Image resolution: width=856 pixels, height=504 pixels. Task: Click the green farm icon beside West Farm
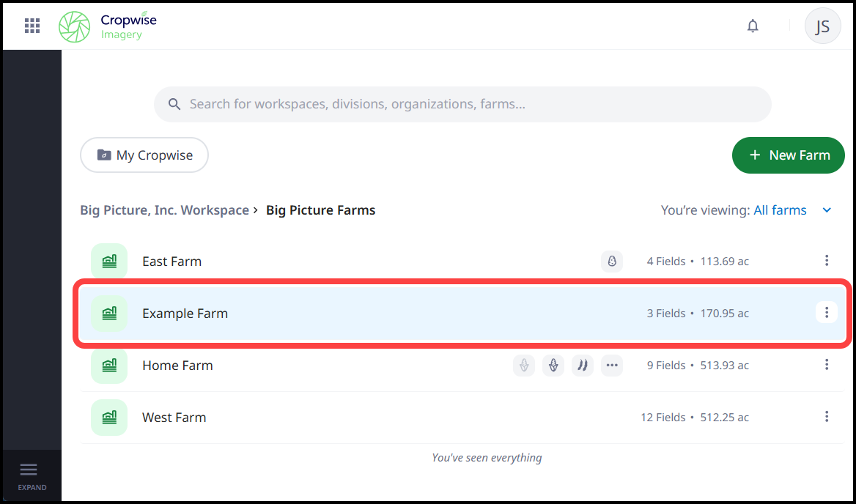click(x=108, y=417)
